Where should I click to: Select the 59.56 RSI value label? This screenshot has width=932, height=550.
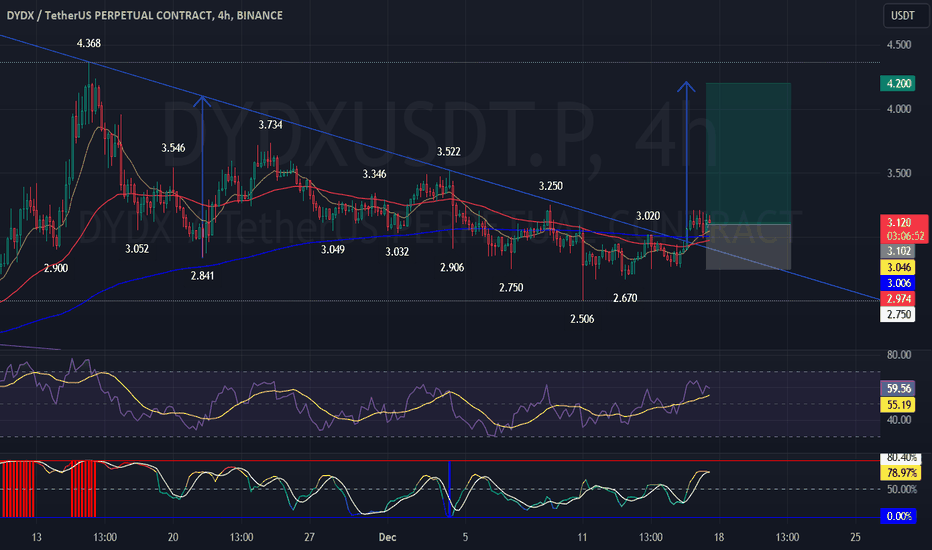click(x=898, y=388)
